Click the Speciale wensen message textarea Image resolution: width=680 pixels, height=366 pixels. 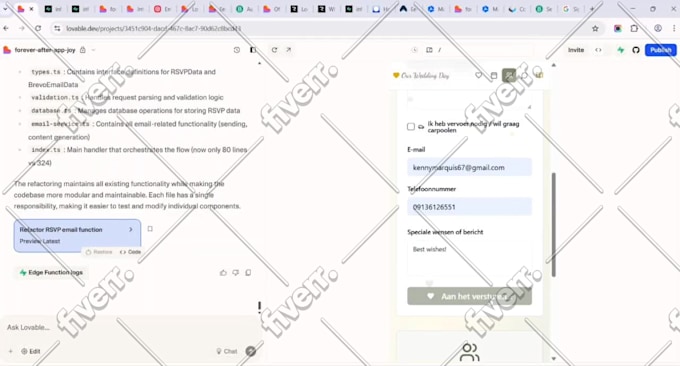tap(469, 259)
